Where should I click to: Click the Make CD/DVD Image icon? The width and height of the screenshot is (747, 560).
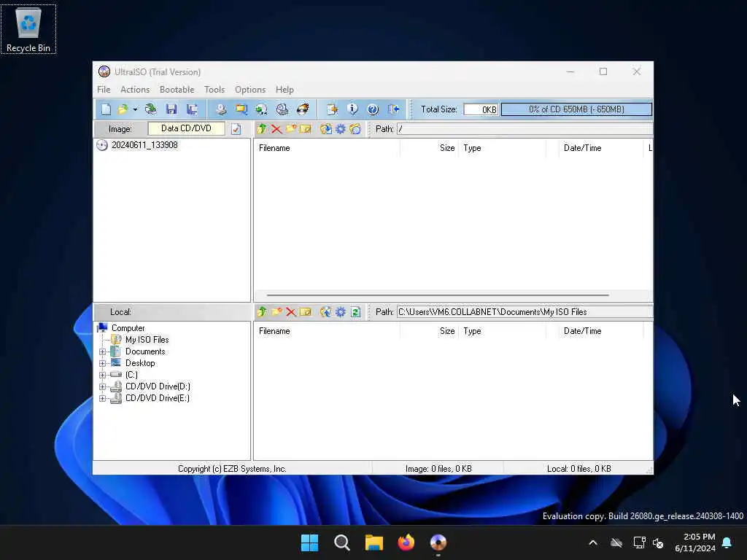220,109
